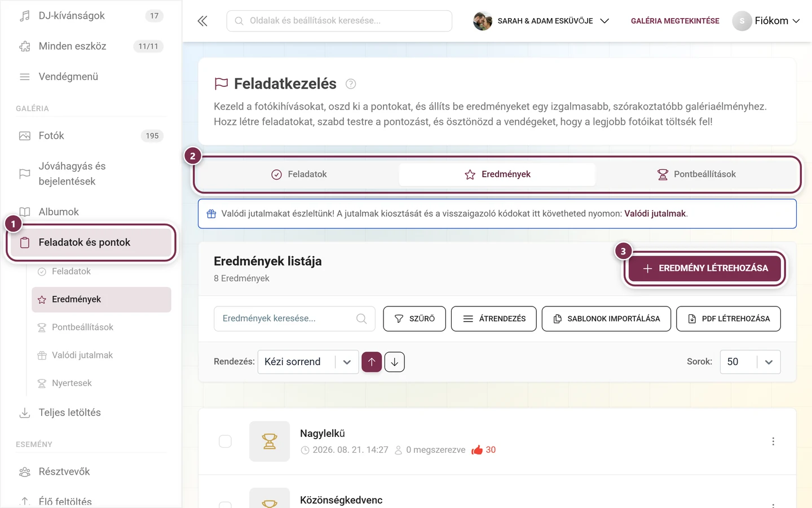The height and width of the screenshot is (508, 812).
Task: Open the Fiókom account dropdown
Action: pyautogui.click(x=766, y=21)
